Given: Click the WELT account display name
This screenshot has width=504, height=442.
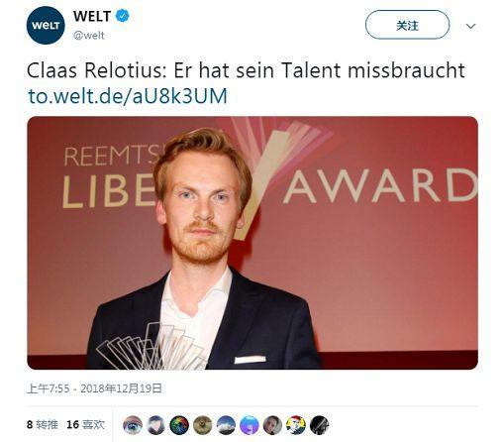Looking at the screenshot, I should pyautogui.click(x=92, y=16).
